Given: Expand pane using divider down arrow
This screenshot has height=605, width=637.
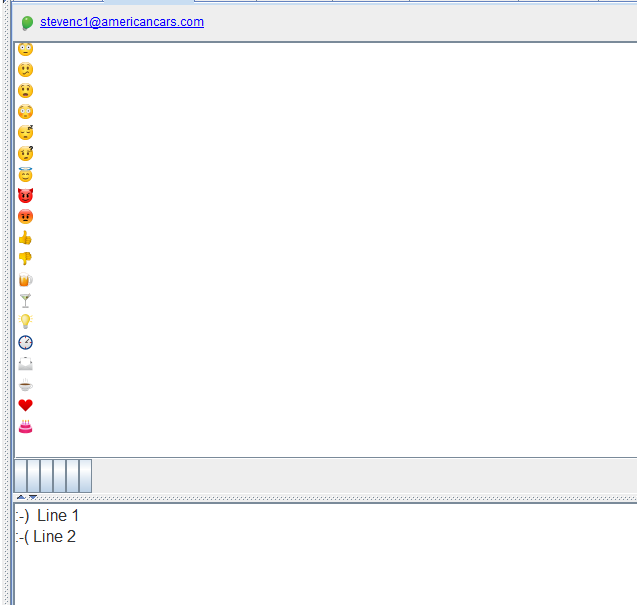Looking at the screenshot, I should (x=33, y=497).
